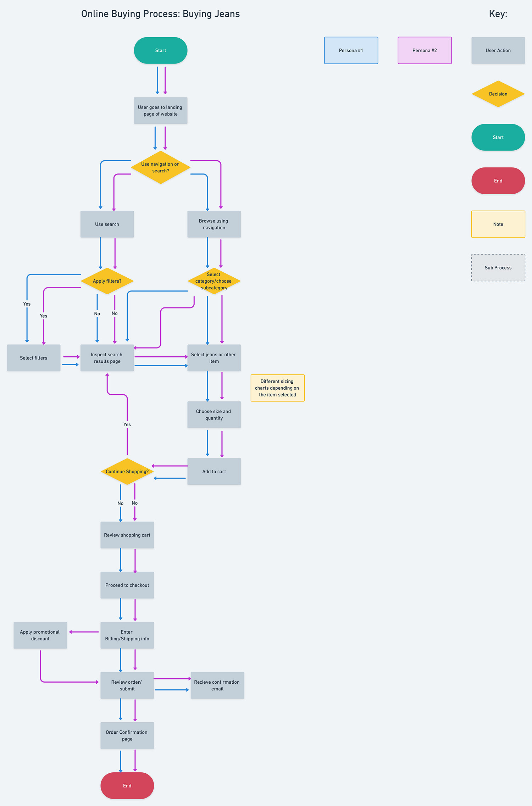Click the 'Continue Shopping?' decision diamond
Screen dimensions: 532x806
point(127,471)
